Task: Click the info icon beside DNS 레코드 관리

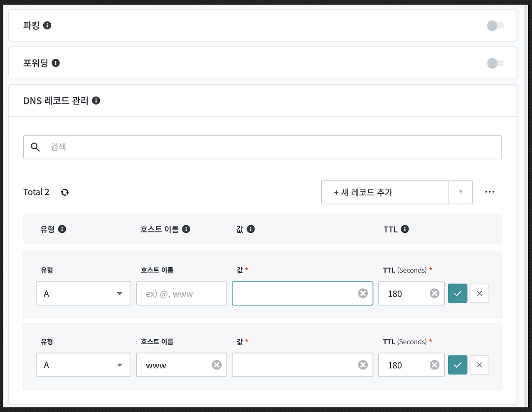Action: 96,101
